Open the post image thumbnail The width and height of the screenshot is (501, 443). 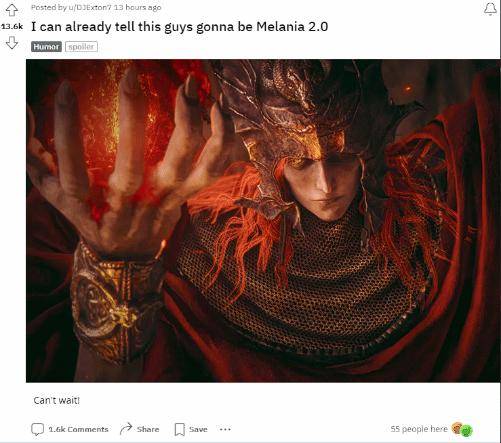pyautogui.click(x=263, y=221)
